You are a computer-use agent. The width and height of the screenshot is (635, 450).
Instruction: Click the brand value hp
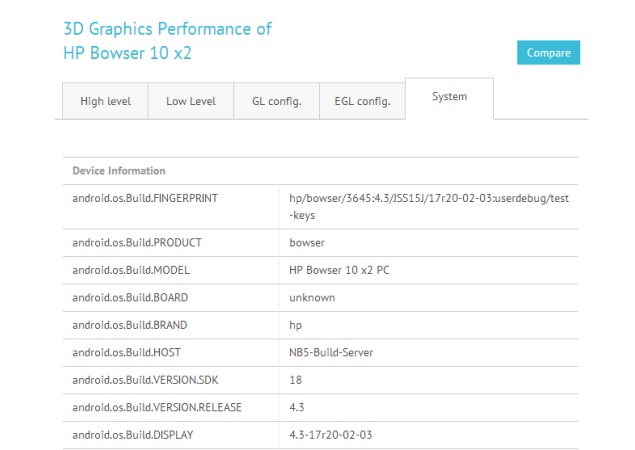click(296, 325)
